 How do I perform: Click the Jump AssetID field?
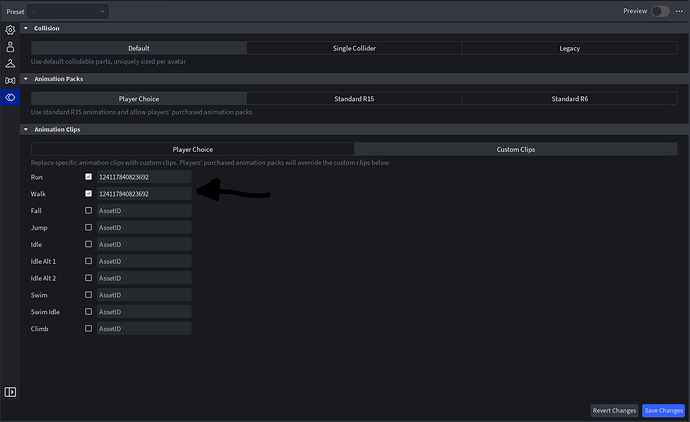point(144,228)
